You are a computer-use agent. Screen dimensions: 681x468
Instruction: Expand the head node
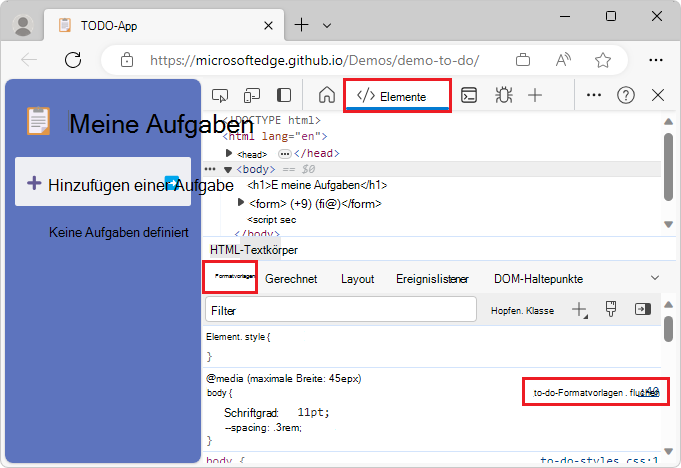click(229, 153)
